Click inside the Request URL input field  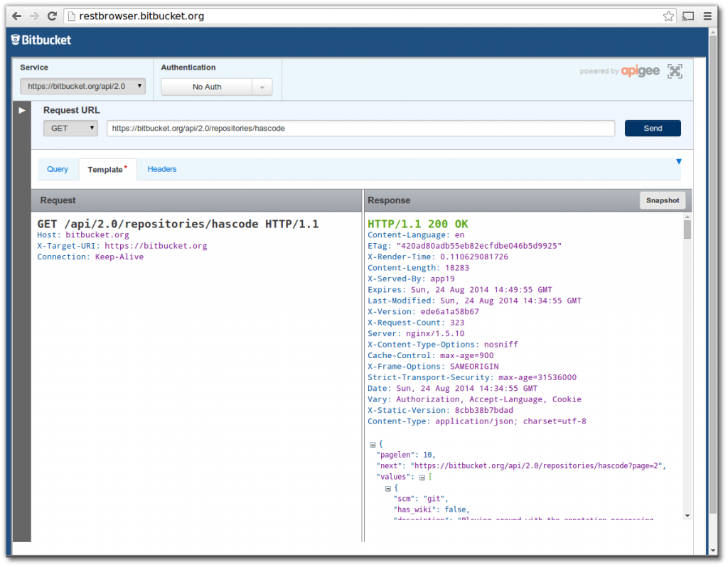pos(355,128)
